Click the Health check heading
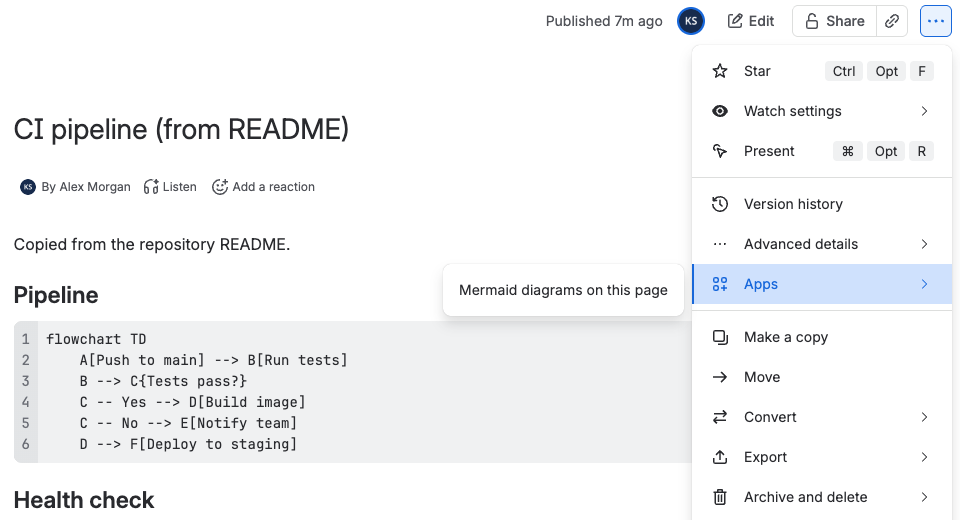Screen dimensions: 960x520 tap(84, 500)
